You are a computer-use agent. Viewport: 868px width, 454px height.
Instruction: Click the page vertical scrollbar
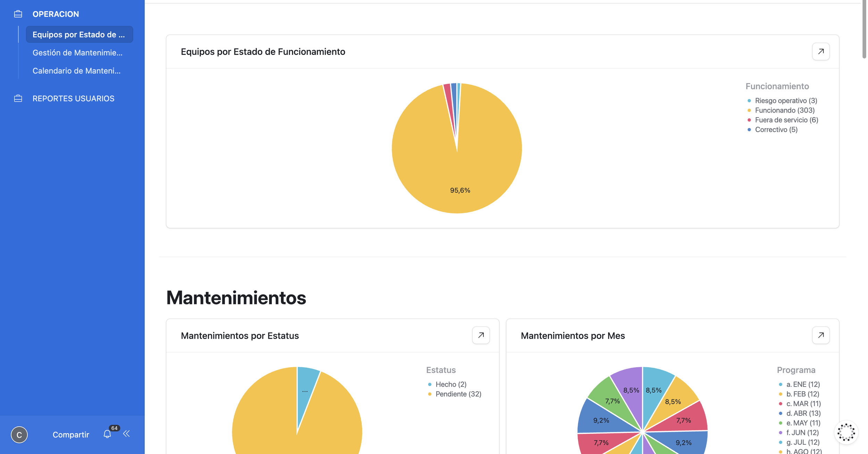pyautogui.click(x=864, y=30)
